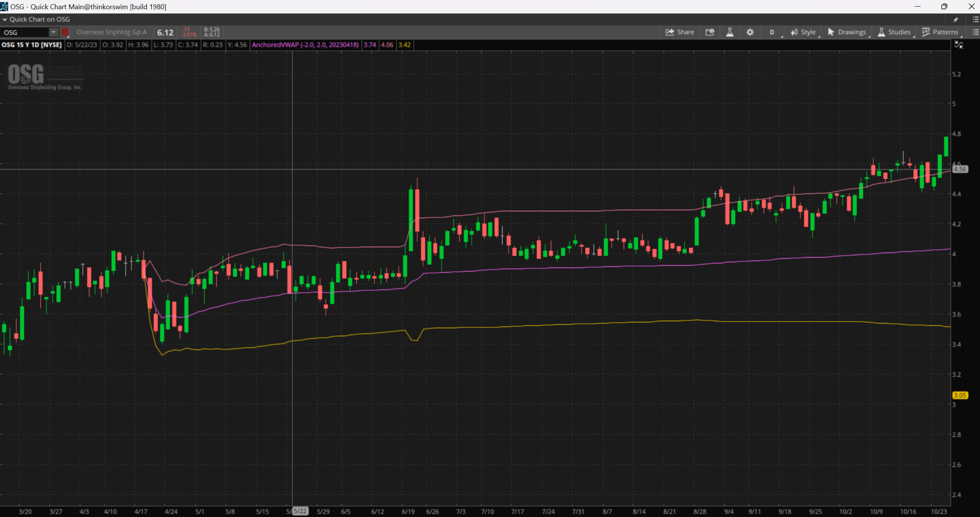Open the Drawings tool menu
980x517 pixels.
pos(847,32)
